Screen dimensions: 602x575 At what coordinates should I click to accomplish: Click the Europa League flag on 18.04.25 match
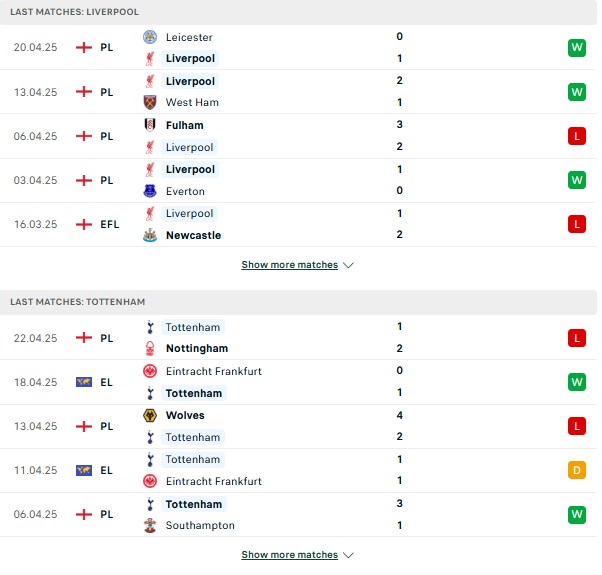click(x=84, y=382)
